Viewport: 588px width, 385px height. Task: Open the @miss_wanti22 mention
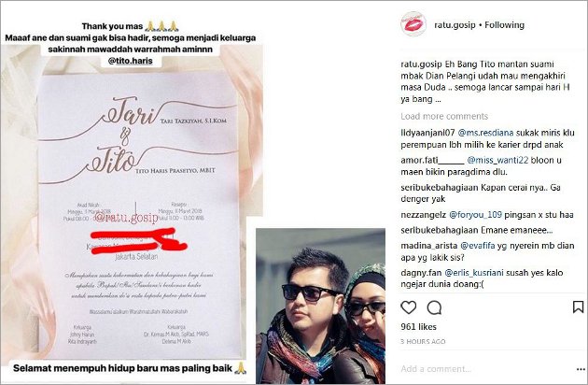497,160
